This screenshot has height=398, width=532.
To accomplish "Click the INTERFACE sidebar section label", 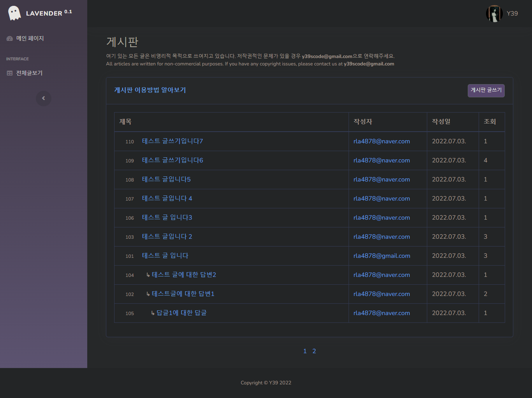I will (x=18, y=59).
